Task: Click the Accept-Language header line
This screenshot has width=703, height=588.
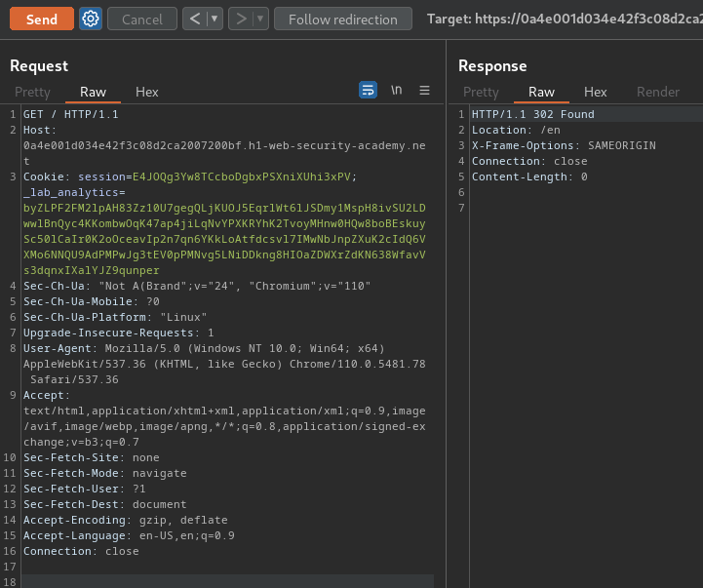Action: click(129, 535)
